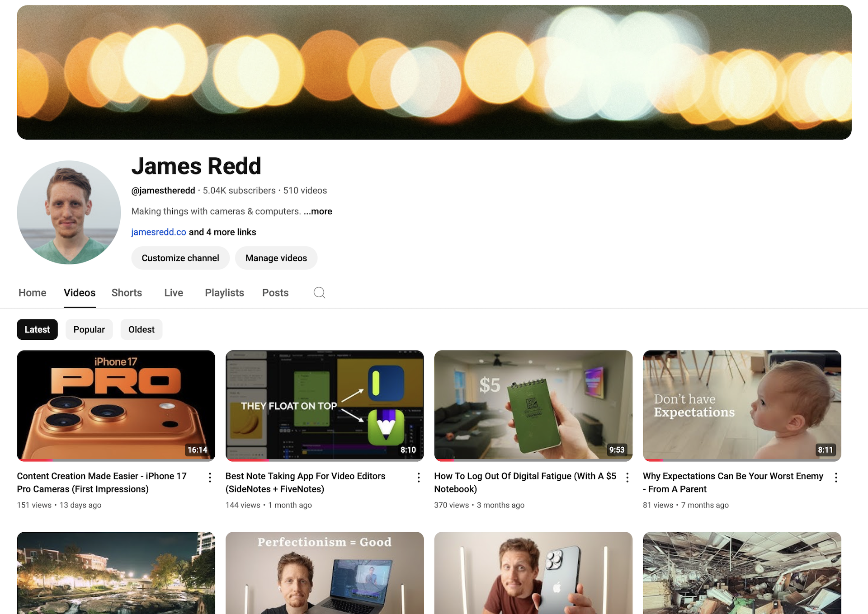Go to the Posts tab
The height and width of the screenshot is (614, 868).
[275, 293]
